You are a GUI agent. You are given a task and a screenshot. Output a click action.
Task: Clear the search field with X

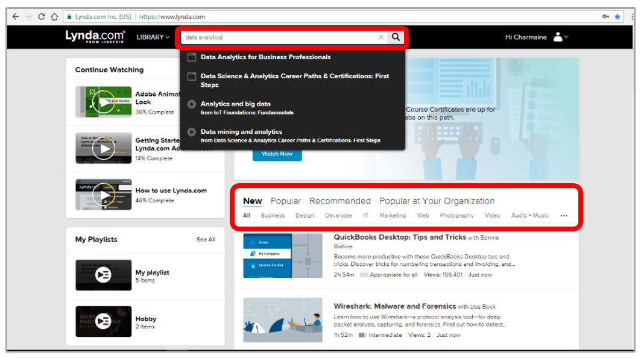(x=381, y=37)
